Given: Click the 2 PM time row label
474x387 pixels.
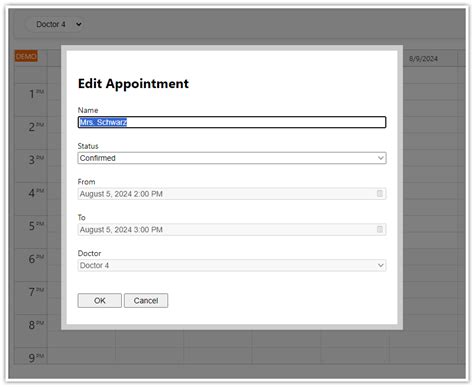Looking at the screenshot, I should coord(36,127).
